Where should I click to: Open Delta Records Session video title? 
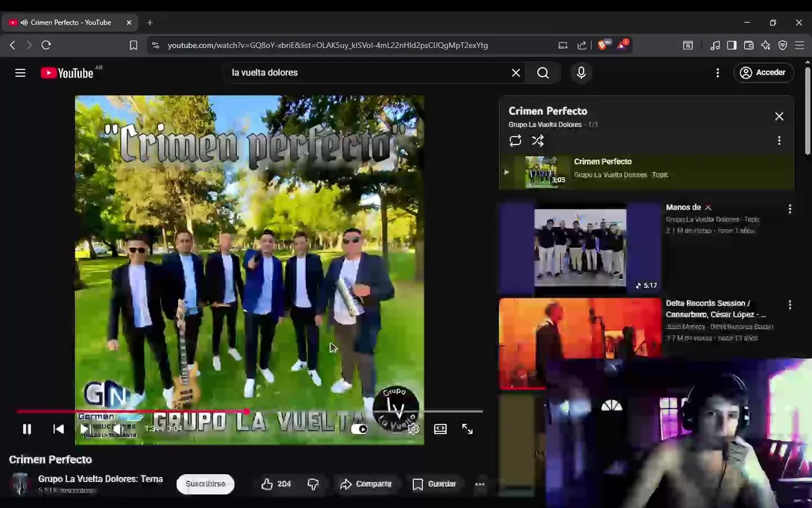pos(715,308)
